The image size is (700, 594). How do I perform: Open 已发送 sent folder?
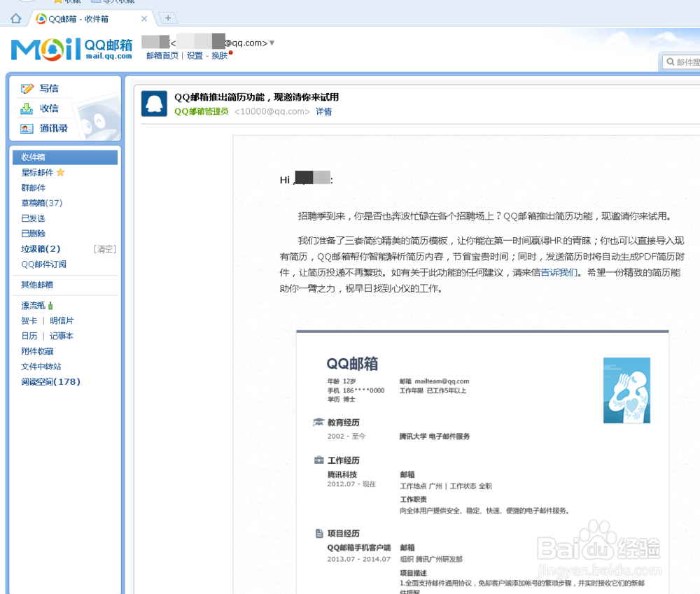[33, 218]
